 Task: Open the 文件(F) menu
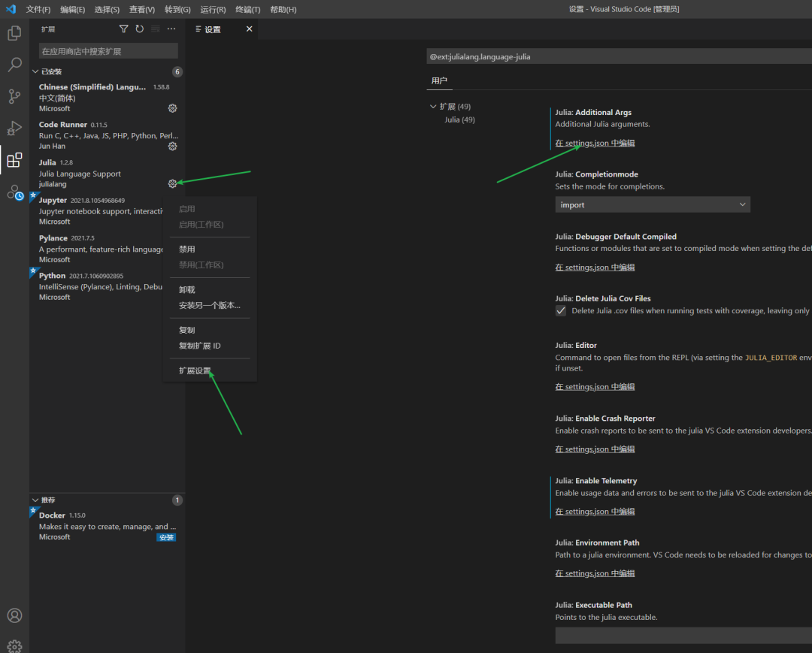click(x=38, y=9)
